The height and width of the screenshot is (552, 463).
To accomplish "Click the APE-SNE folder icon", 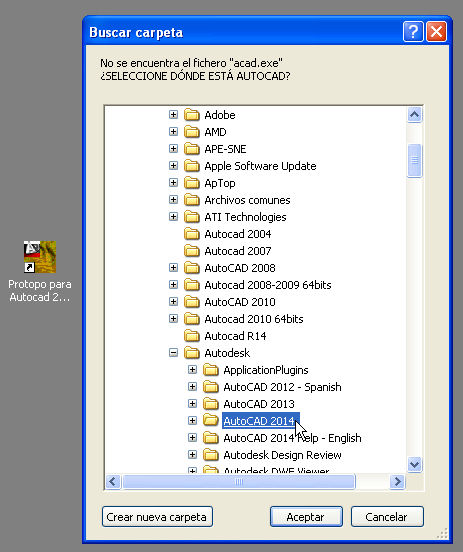I will point(192,149).
